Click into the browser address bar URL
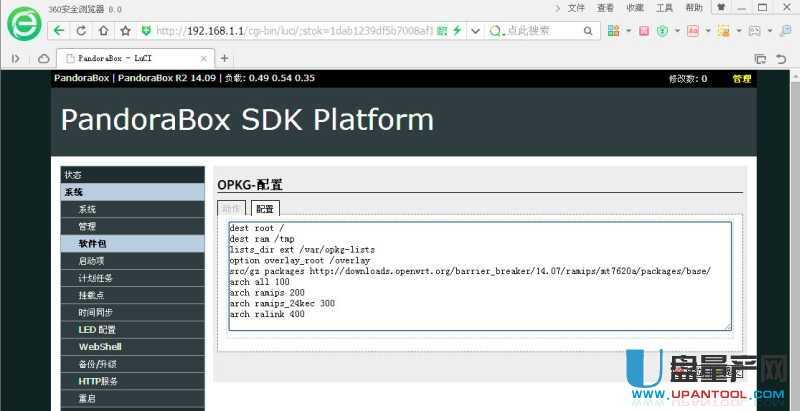 [294, 31]
